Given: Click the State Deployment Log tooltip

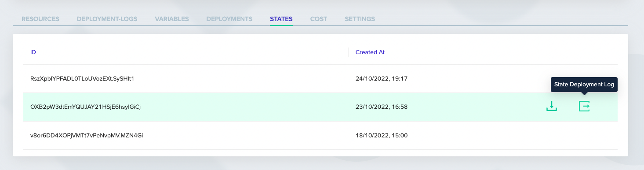Looking at the screenshot, I should (584, 84).
